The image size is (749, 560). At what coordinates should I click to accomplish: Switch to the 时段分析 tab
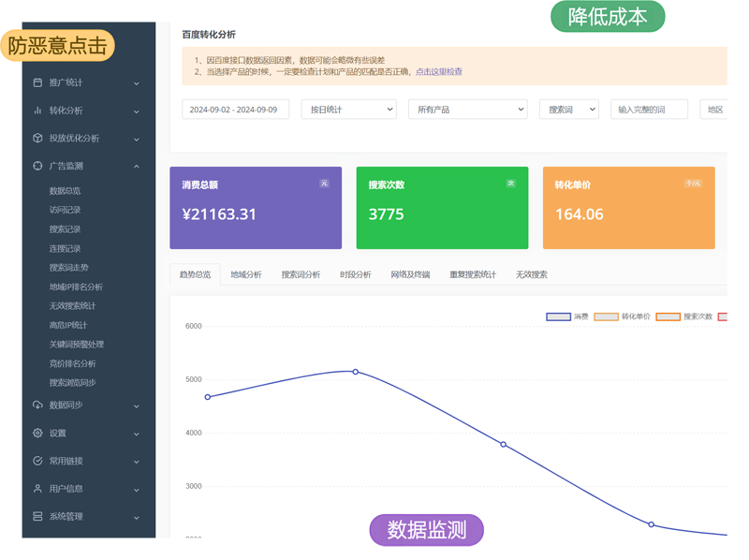[355, 274]
